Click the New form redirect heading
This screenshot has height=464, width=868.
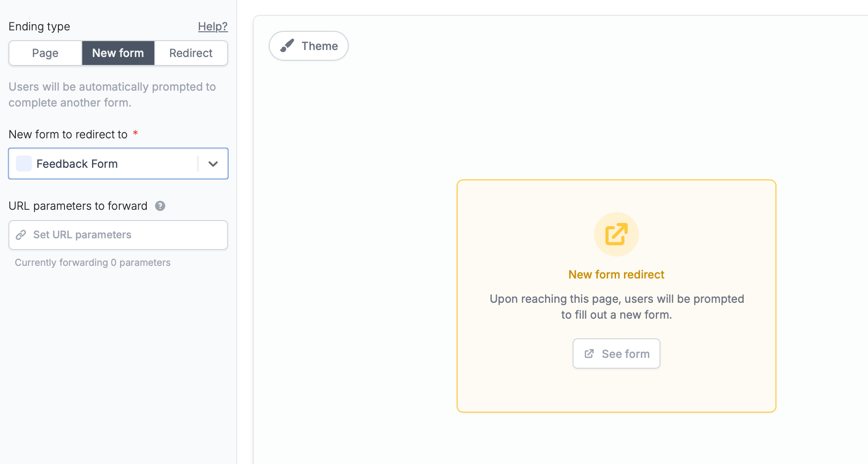click(616, 275)
